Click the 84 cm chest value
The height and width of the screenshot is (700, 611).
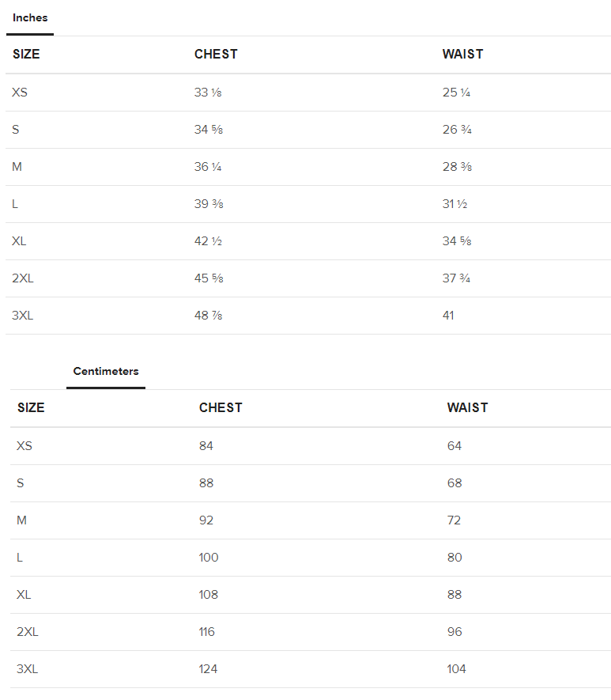click(x=206, y=446)
